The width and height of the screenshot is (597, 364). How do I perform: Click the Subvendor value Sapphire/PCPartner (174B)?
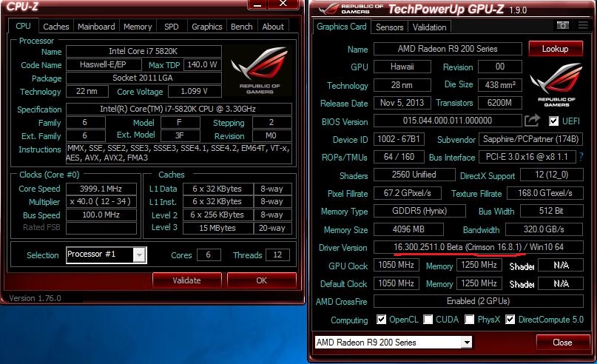point(530,139)
